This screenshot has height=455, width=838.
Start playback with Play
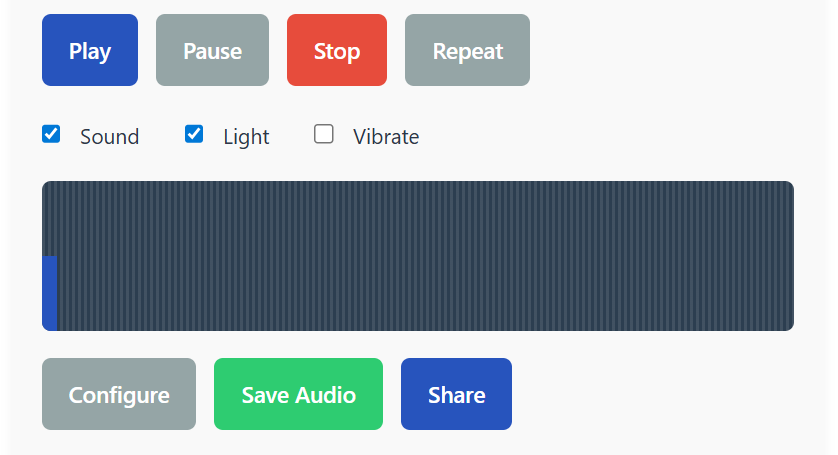[90, 50]
